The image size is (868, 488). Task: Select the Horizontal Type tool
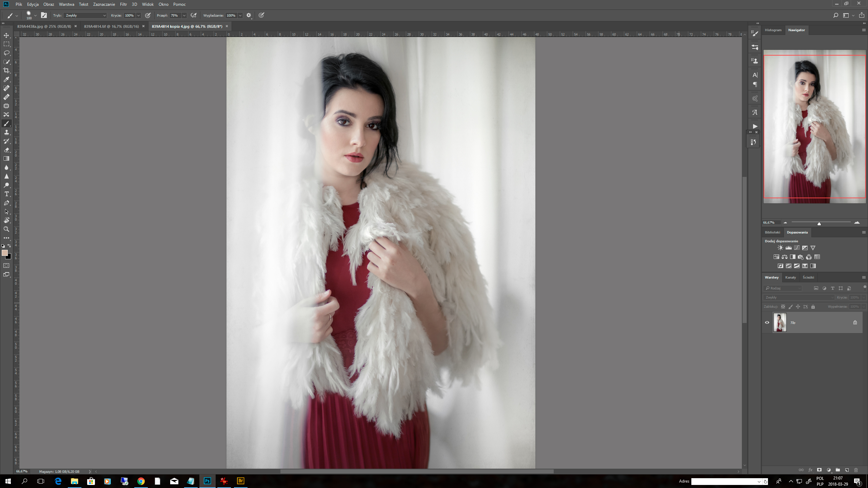click(x=6, y=194)
